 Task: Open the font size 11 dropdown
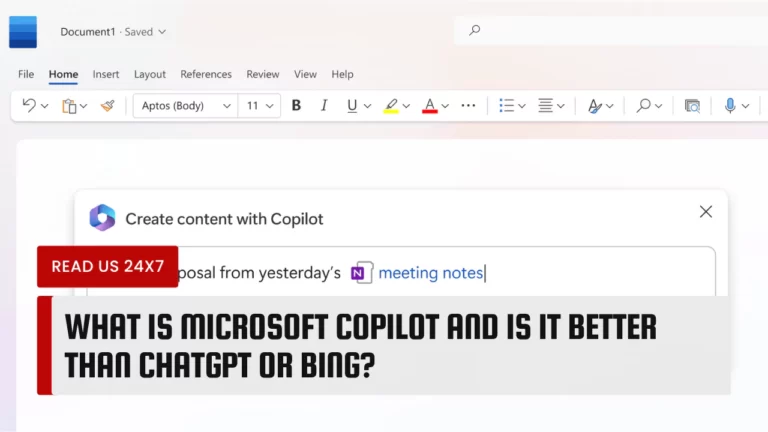[x=259, y=106]
